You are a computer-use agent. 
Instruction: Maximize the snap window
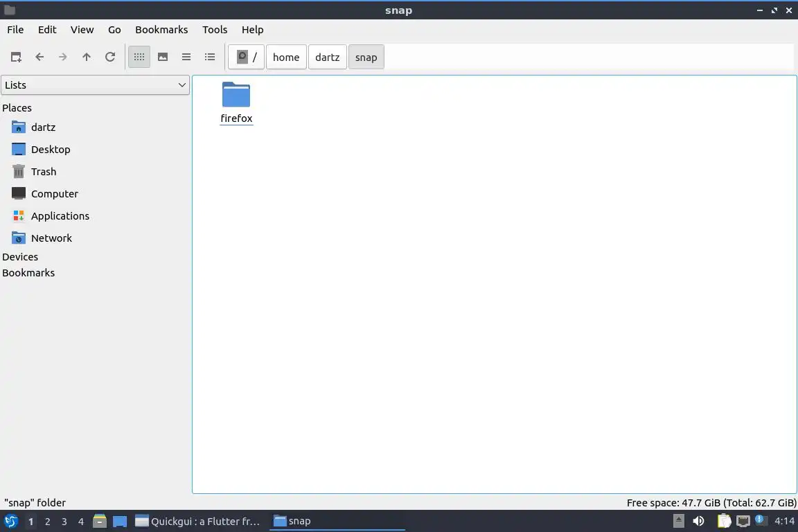point(774,10)
